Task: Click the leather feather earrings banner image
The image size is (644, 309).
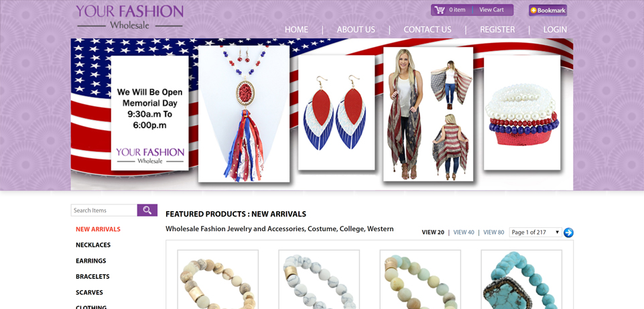Action: 336,113
